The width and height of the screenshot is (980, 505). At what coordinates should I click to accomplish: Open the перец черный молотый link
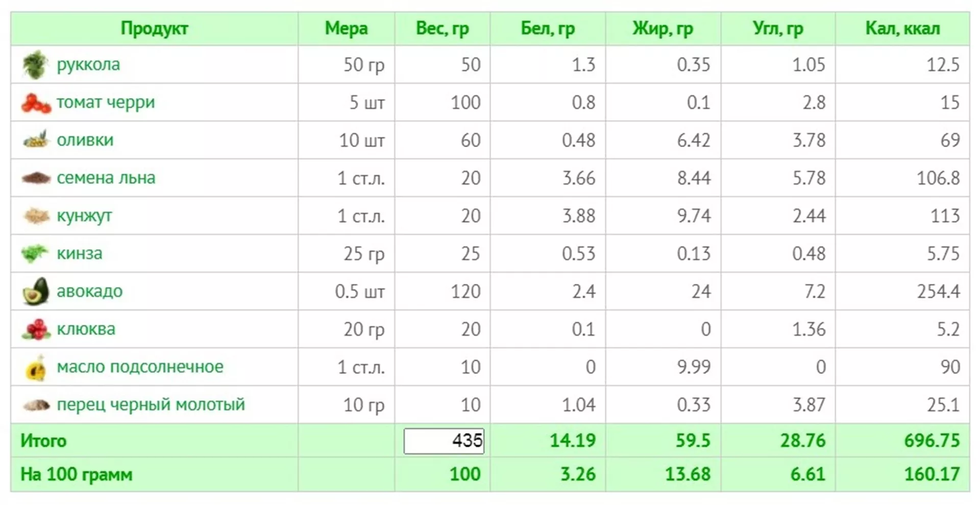click(x=151, y=405)
